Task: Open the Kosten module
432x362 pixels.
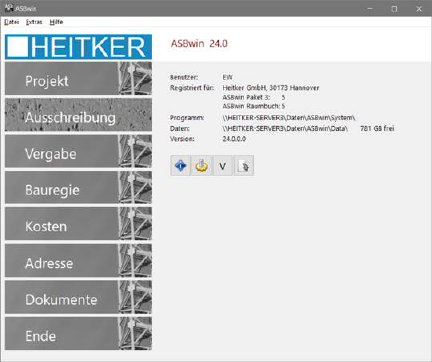Action: pyautogui.click(x=78, y=224)
